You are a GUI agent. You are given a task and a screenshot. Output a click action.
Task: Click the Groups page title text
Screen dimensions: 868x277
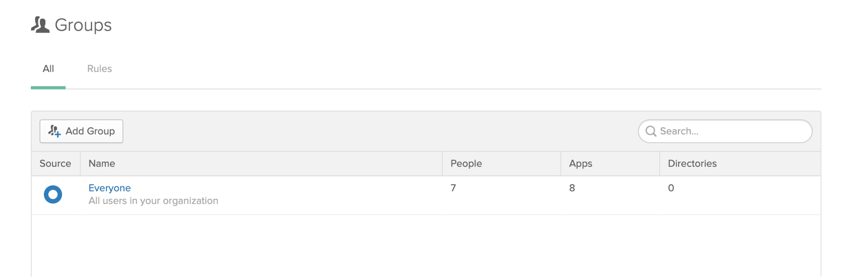coord(83,25)
